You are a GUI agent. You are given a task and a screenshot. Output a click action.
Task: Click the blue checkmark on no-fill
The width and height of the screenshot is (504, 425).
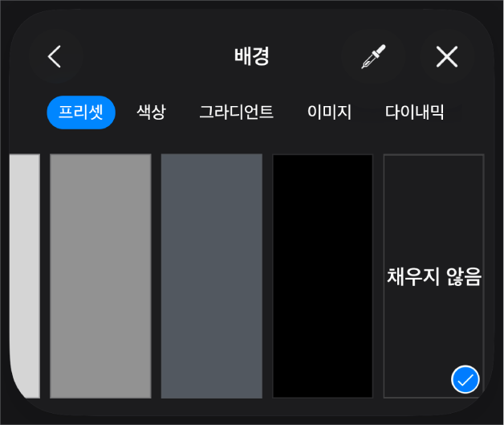click(465, 379)
